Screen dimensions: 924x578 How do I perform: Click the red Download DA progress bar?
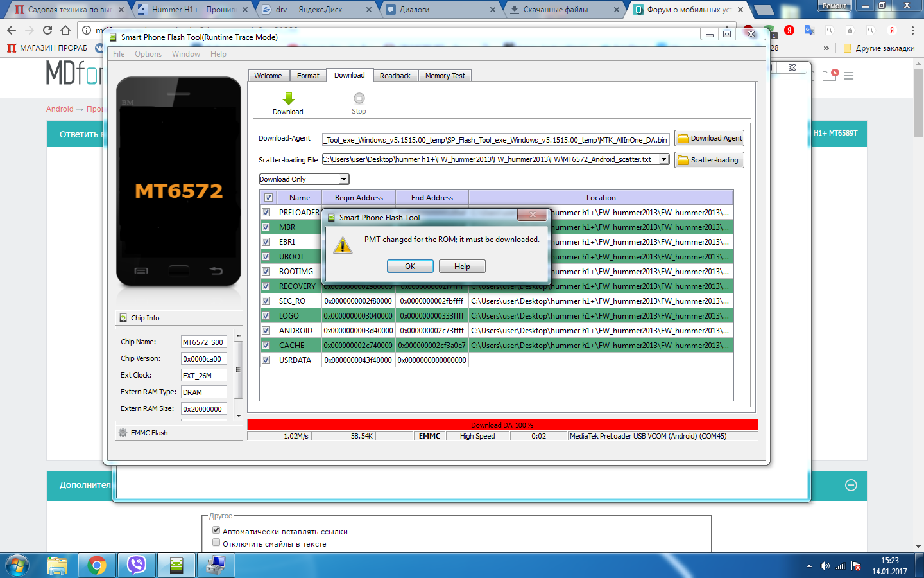[x=502, y=425]
